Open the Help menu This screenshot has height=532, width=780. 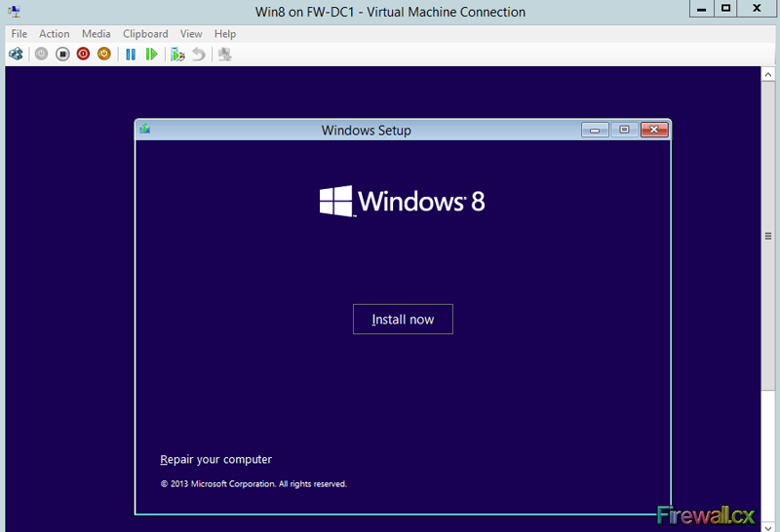(x=225, y=34)
